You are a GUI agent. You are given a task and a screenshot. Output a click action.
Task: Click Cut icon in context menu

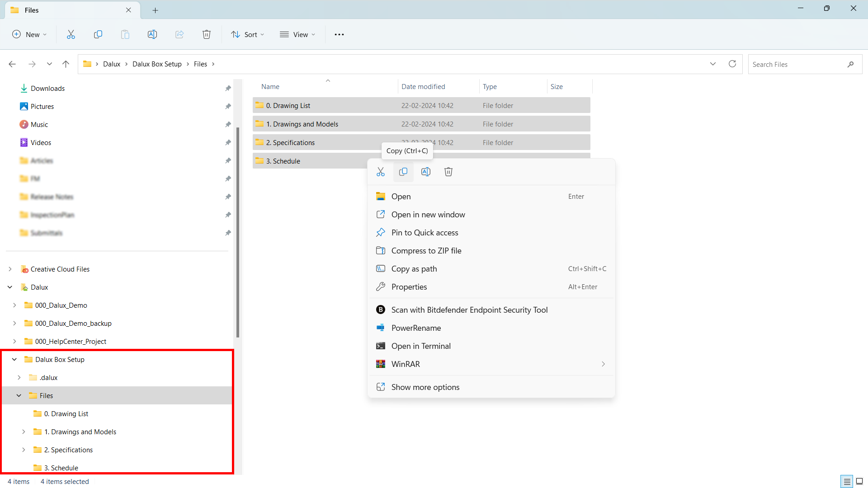381,172
